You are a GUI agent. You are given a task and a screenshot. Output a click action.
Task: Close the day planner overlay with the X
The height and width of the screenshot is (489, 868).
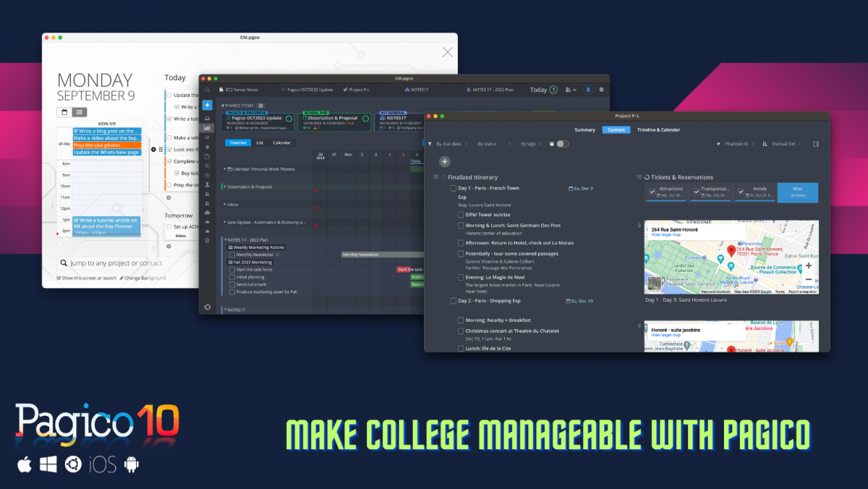pyautogui.click(x=448, y=52)
